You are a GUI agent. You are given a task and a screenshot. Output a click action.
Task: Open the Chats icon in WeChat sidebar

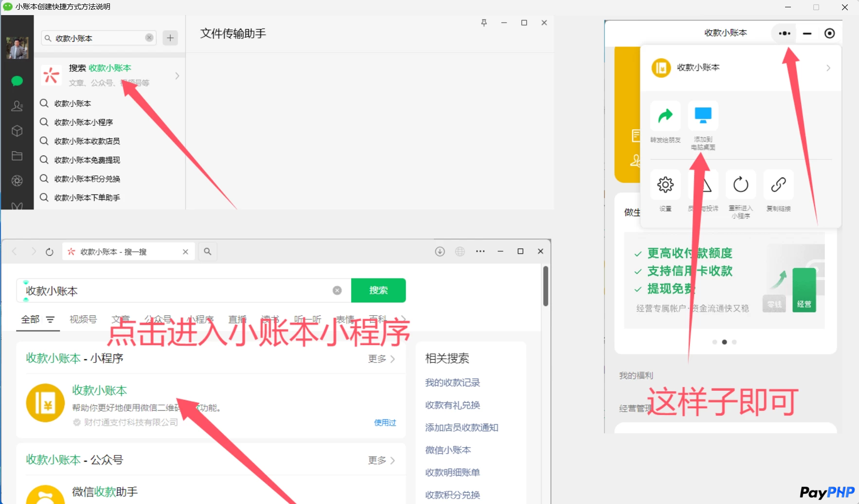(x=17, y=81)
